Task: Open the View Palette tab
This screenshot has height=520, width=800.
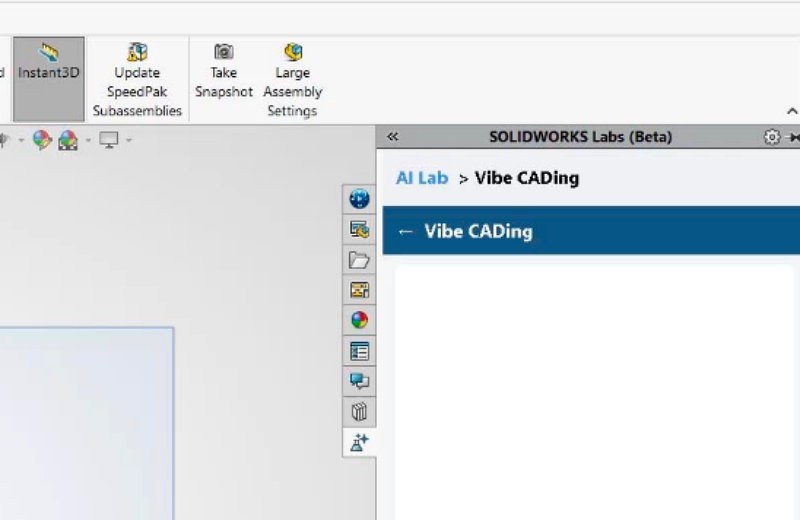Action: click(x=359, y=290)
